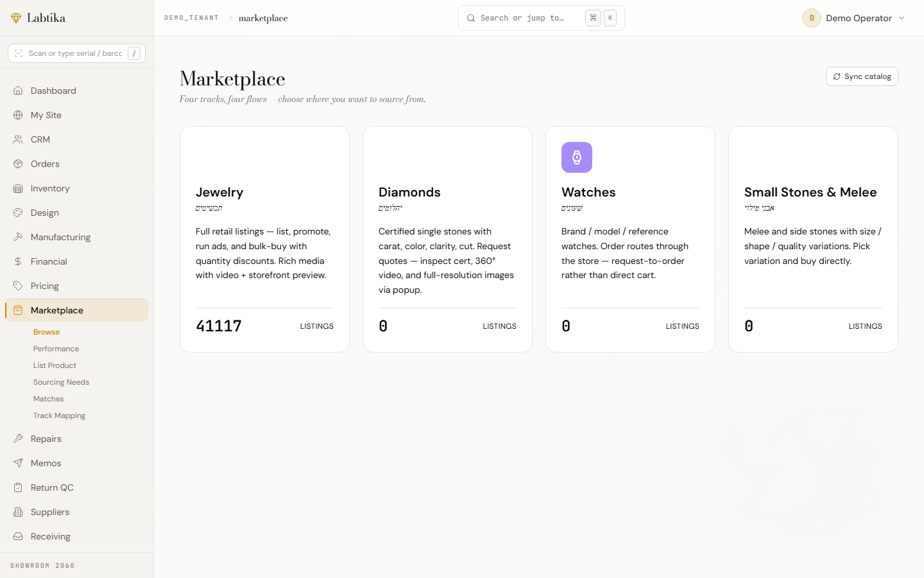Click SHOWROOM 2060 footer text
Image resolution: width=924 pixels, height=578 pixels.
pyautogui.click(x=42, y=566)
